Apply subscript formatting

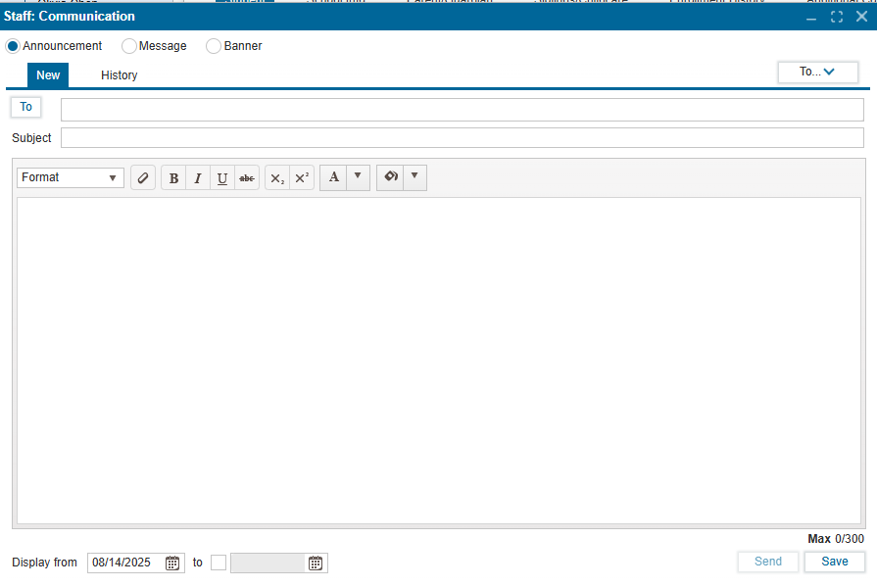[x=277, y=177]
